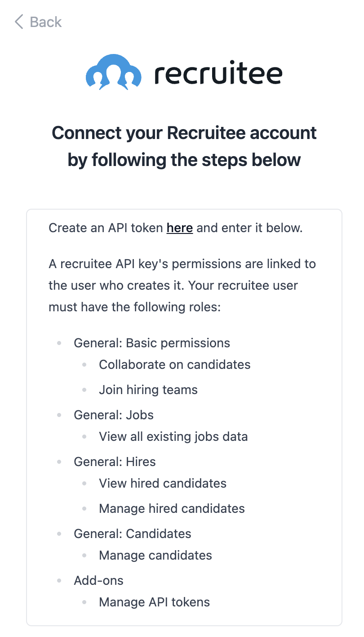Click the Recruitee cloud logo icon
Viewport: 364px width, 637px height.
click(x=114, y=72)
